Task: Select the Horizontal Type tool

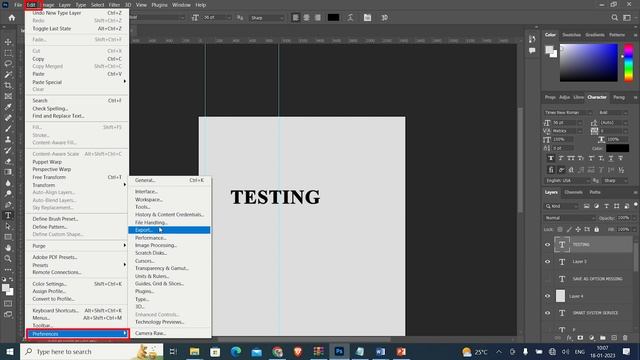Action: pyautogui.click(x=8, y=216)
